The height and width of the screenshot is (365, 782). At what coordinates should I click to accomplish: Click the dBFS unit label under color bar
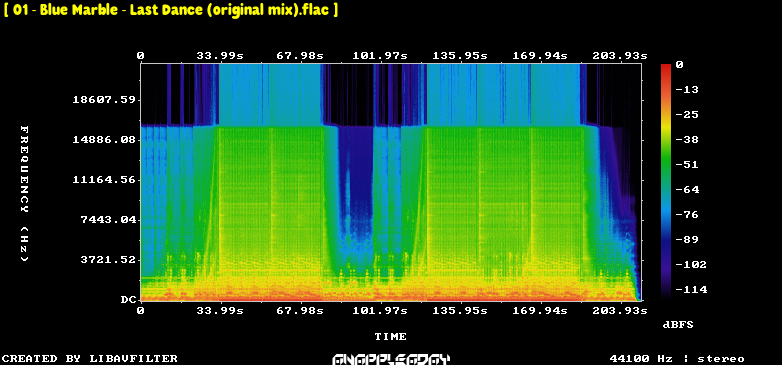(678, 325)
